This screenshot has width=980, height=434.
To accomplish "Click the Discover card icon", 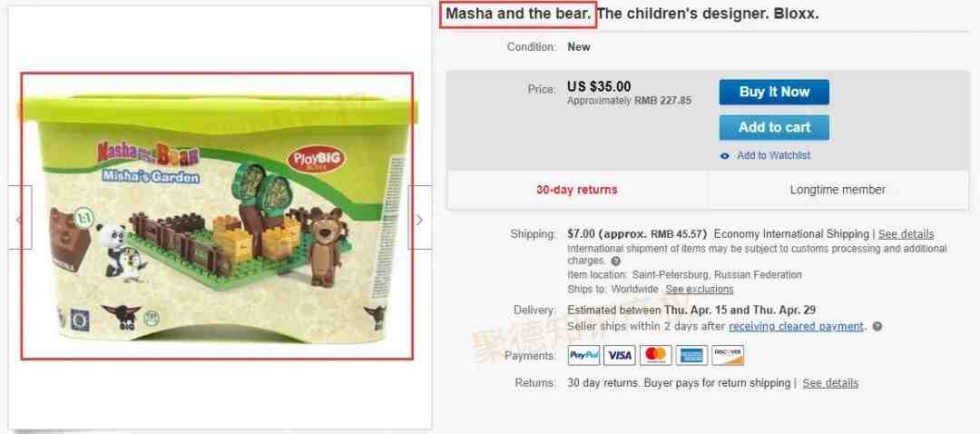I will coord(728,355).
